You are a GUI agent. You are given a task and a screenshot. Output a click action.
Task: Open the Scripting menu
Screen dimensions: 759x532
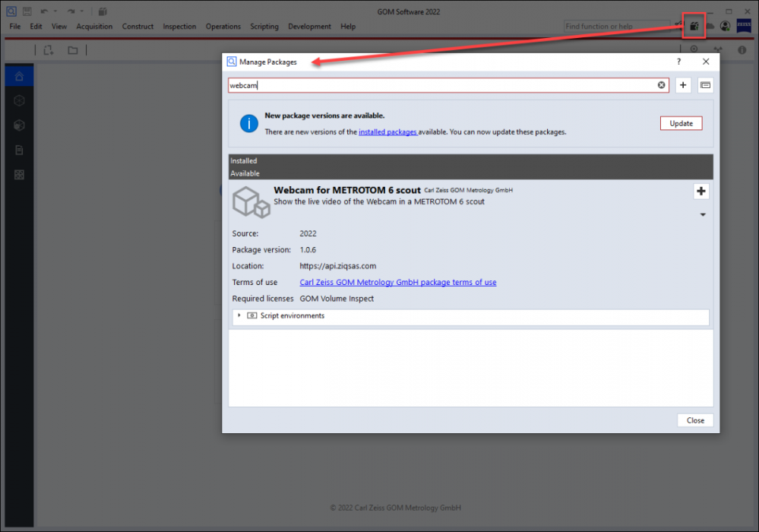pyautogui.click(x=264, y=27)
